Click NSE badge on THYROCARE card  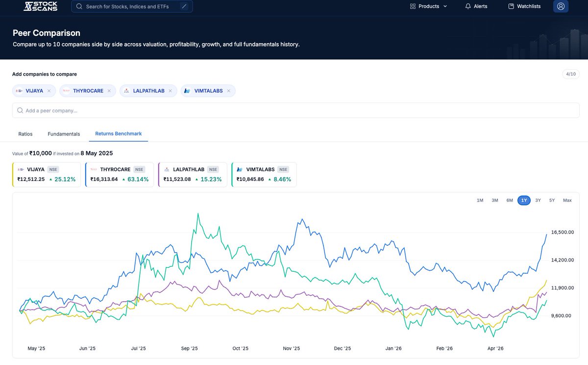pos(139,169)
